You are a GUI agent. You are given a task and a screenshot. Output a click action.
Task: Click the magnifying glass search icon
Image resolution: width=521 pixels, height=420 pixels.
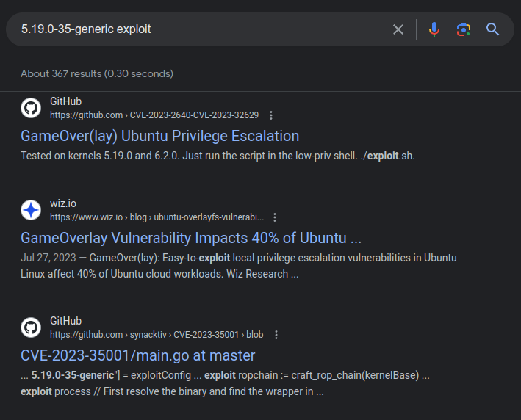click(x=492, y=29)
